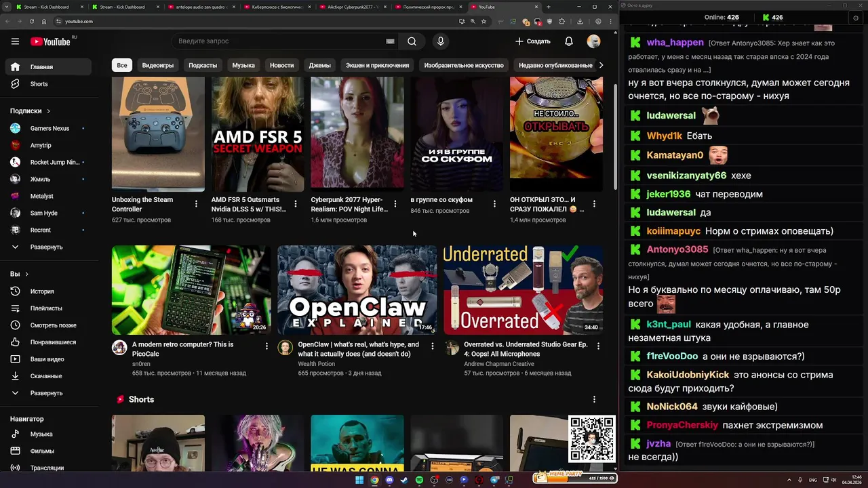The height and width of the screenshot is (488, 868).
Task: Open the Andrew Chapman Creative channel link
Action: (x=499, y=364)
